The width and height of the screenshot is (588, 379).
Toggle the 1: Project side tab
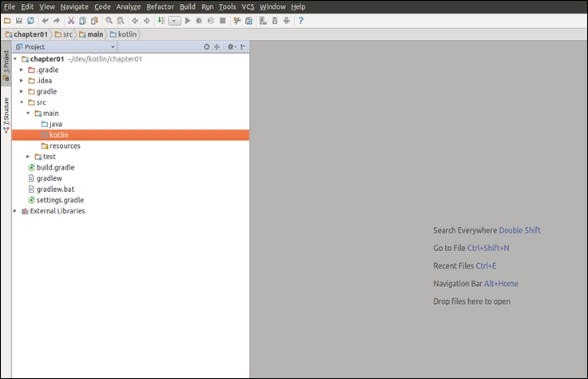[6, 66]
